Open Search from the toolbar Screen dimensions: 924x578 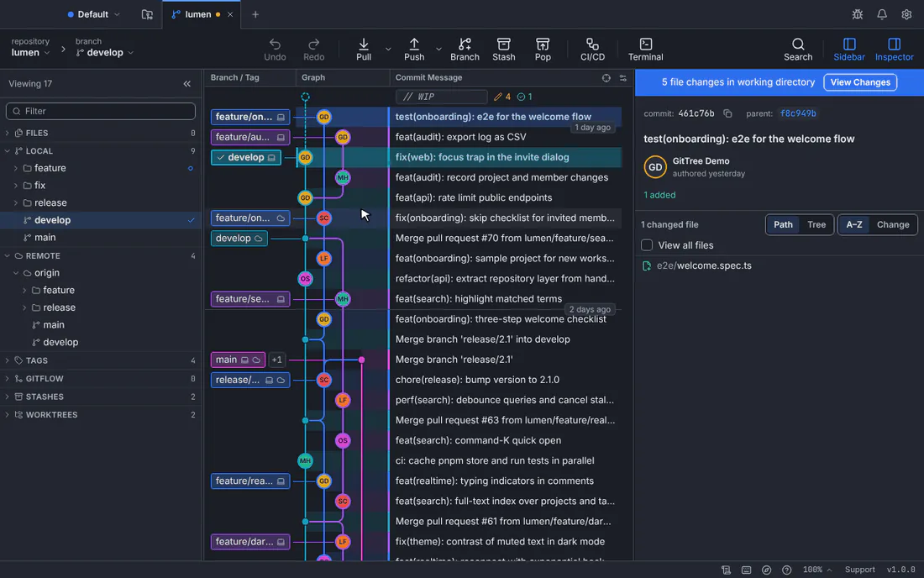click(798, 50)
